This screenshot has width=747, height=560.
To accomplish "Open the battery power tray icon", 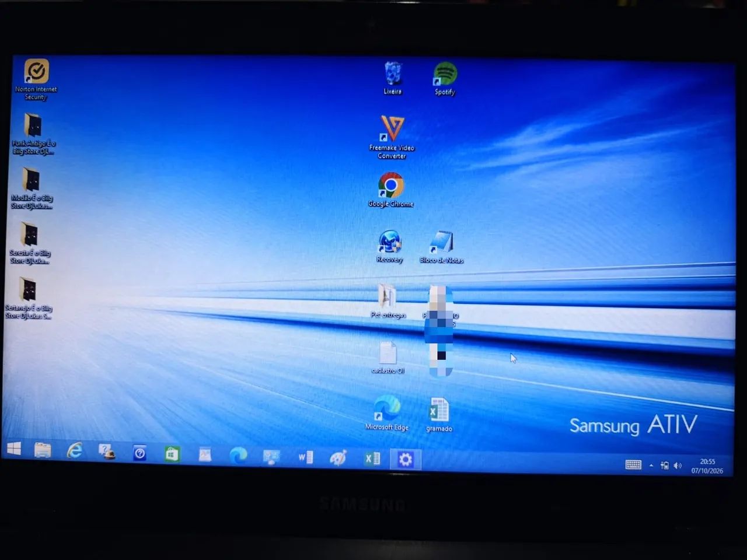I will pos(664,466).
